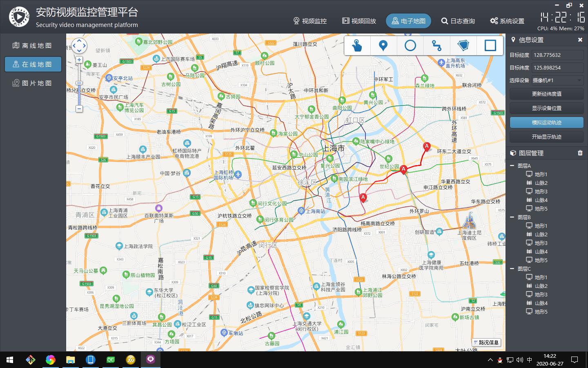Screen dimensions: 588x368
Task: Select the polyline drawing tool
Action: click(x=437, y=45)
